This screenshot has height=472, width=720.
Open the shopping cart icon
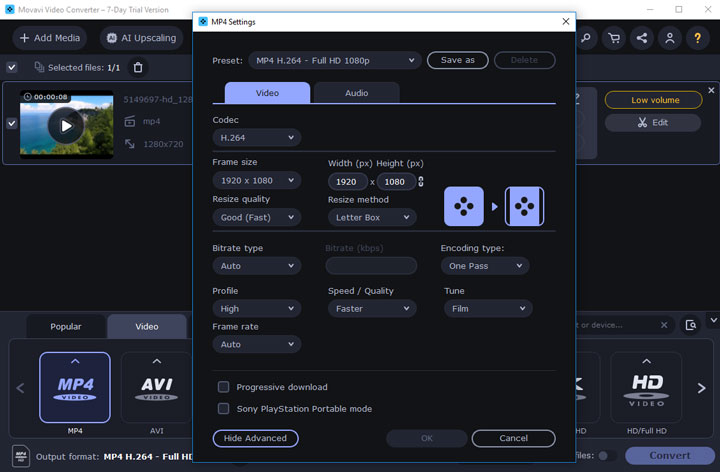tap(614, 38)
